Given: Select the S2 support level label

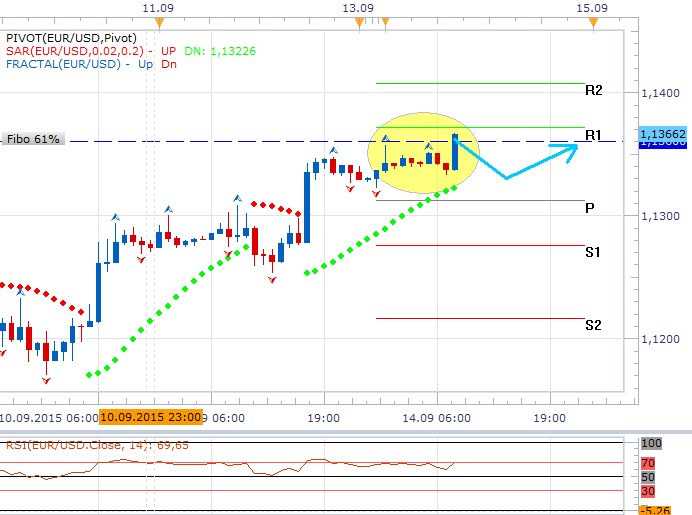Looking at the screenshot, I should [x=593, y=325].
